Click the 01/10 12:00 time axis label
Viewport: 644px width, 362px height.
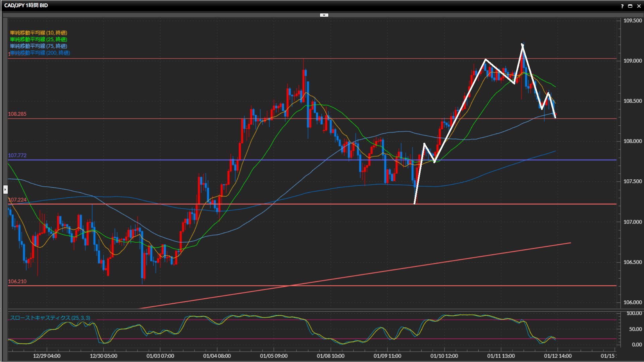tap(444, 356)
